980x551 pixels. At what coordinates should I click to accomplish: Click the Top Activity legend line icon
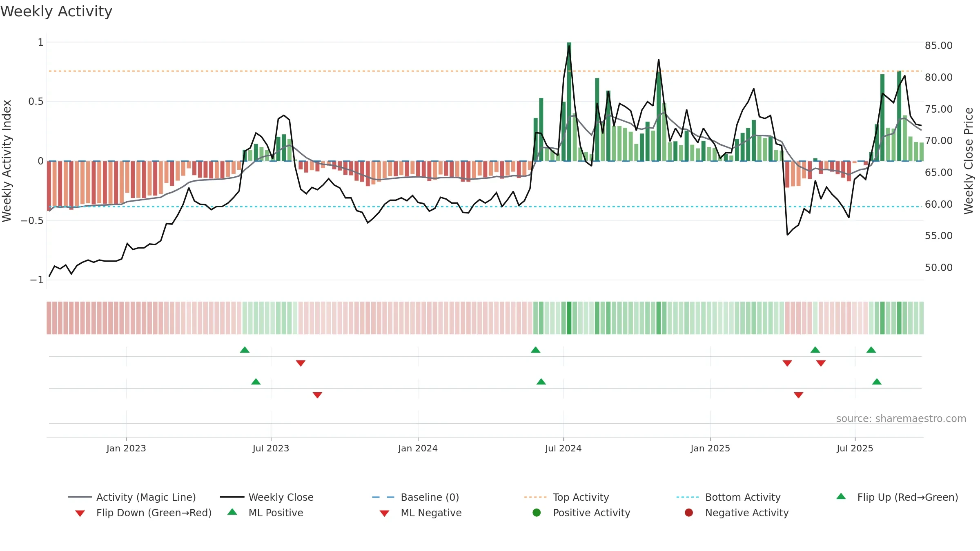535,497
